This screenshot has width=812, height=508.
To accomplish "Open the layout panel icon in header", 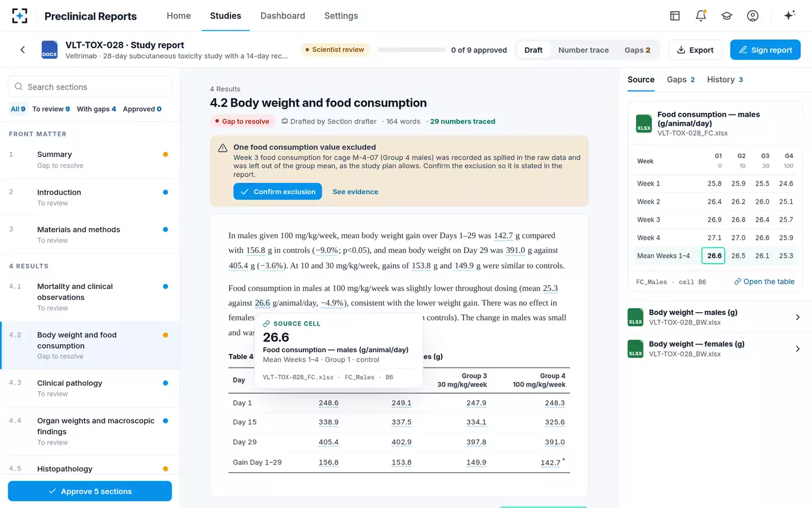I will [x=675, y=16].
